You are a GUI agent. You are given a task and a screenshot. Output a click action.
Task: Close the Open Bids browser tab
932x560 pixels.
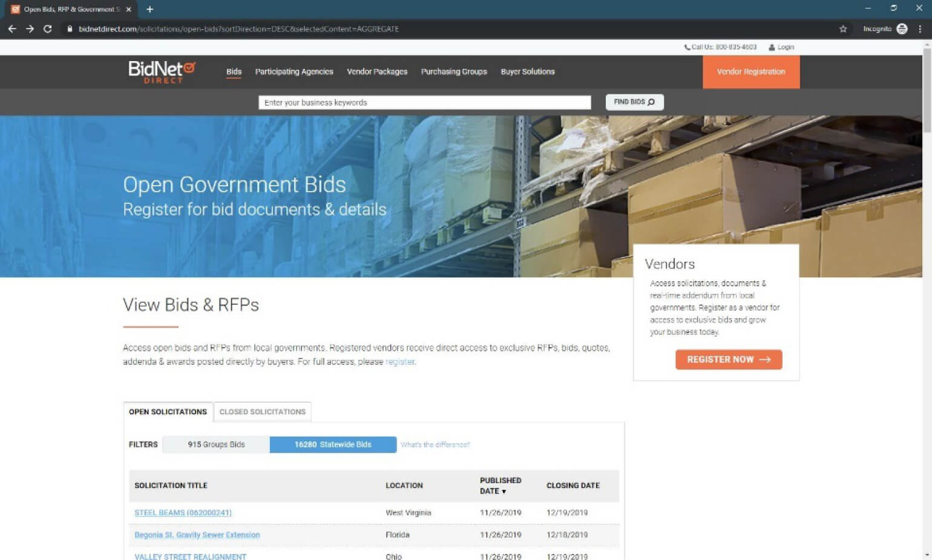(x=128, y=9)
